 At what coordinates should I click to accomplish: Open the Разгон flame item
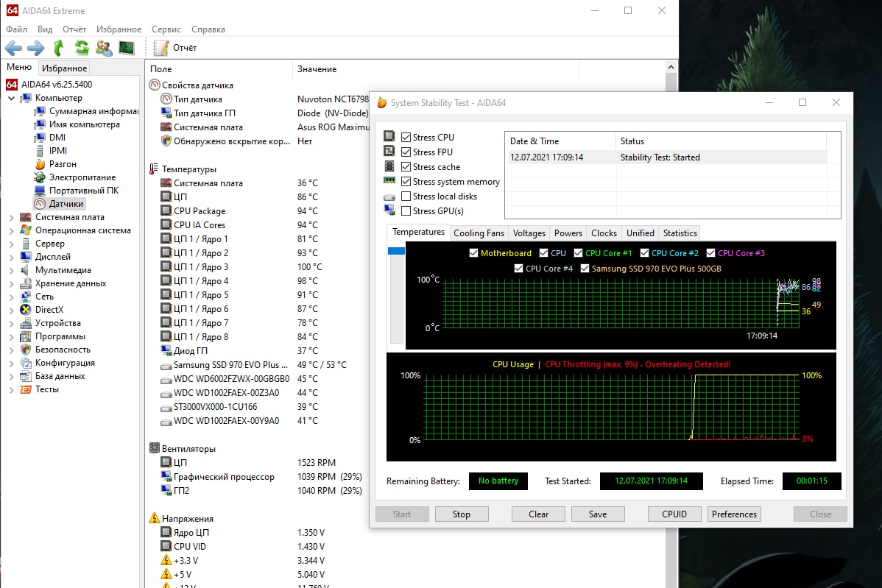(x=56, y=164)
